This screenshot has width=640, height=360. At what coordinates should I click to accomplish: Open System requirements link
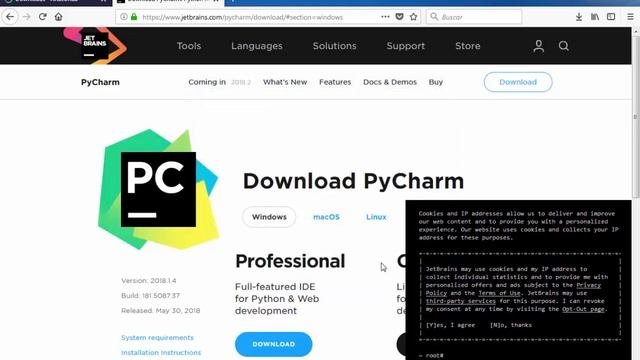click(157, 338)
